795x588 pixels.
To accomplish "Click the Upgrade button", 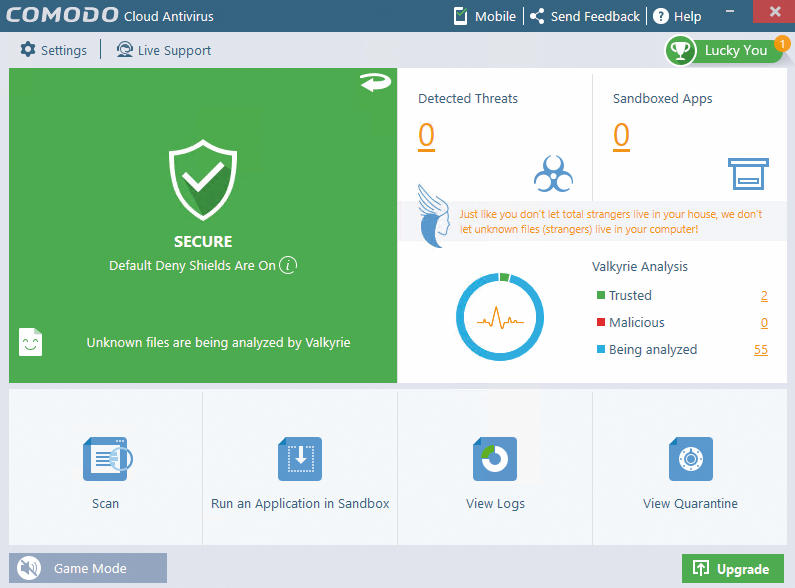I will pos(733,569).
